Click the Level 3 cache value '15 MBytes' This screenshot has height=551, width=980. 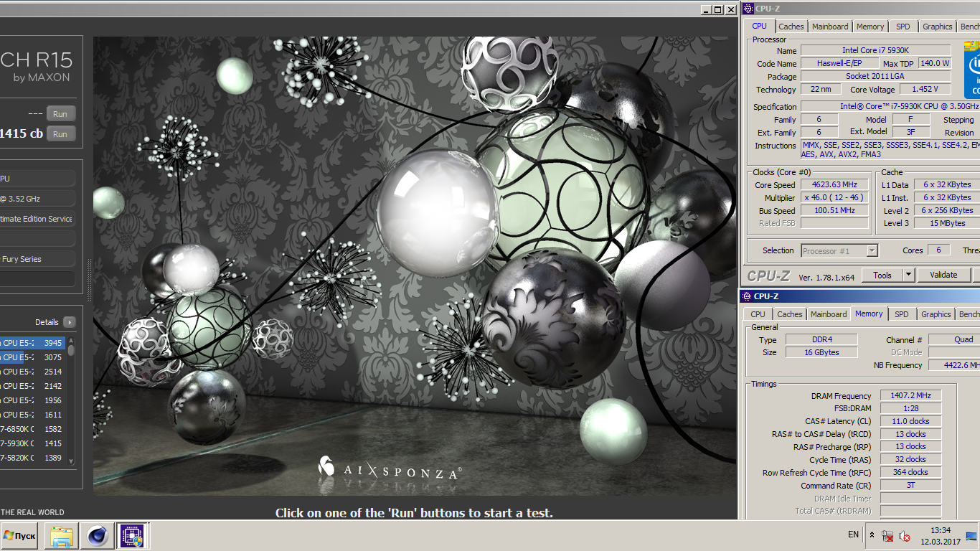947,223
